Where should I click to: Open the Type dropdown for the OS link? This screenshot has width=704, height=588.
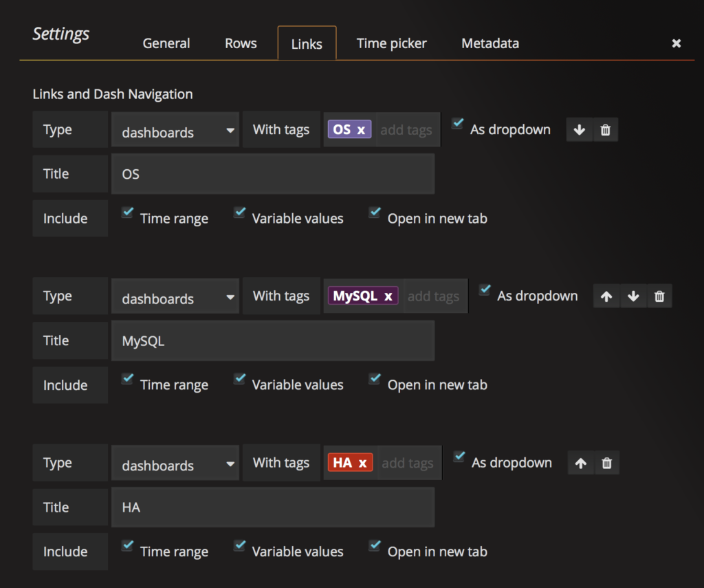pos(175,129)
